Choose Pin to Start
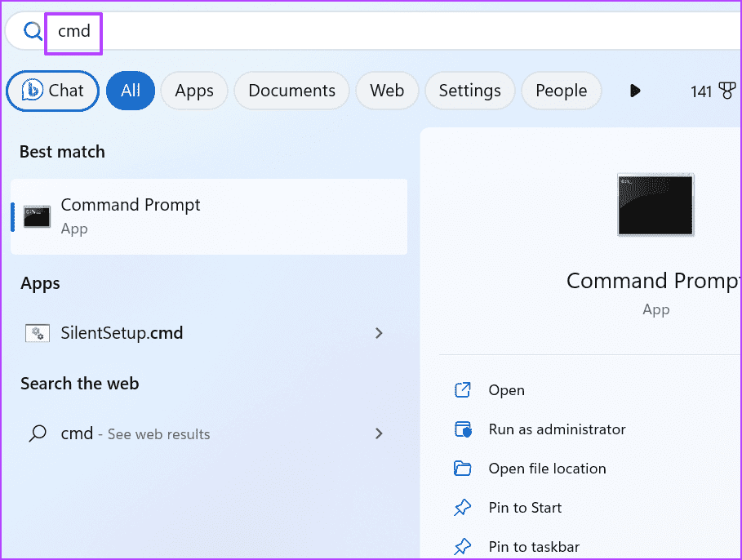This screenshot has width=742, height=560. click(525, 508)
